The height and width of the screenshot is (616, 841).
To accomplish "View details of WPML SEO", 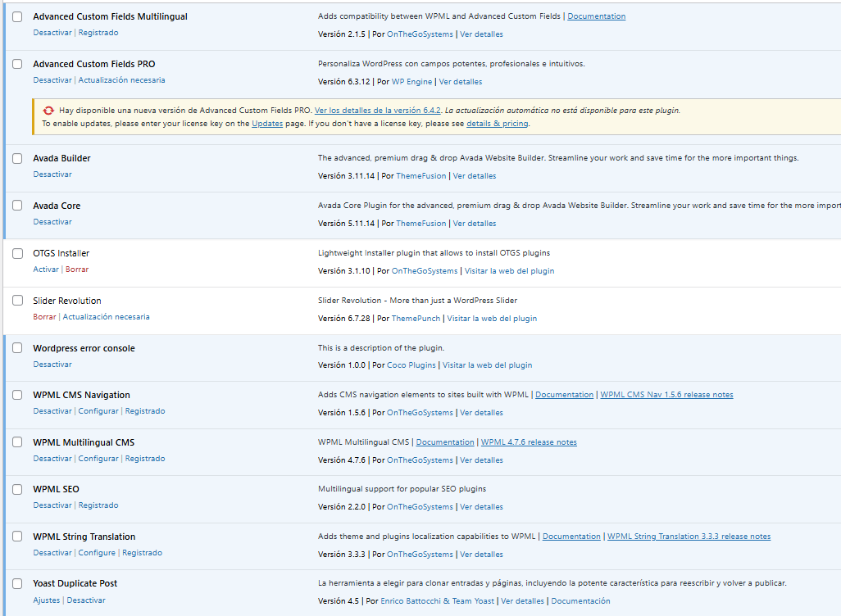I will pyautogui.click(x=482, y=507).
